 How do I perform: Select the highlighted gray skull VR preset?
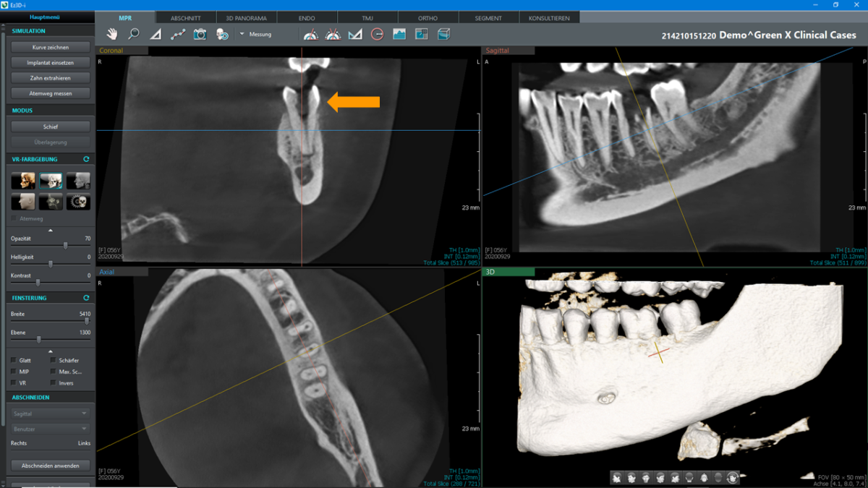click(51, 180)
